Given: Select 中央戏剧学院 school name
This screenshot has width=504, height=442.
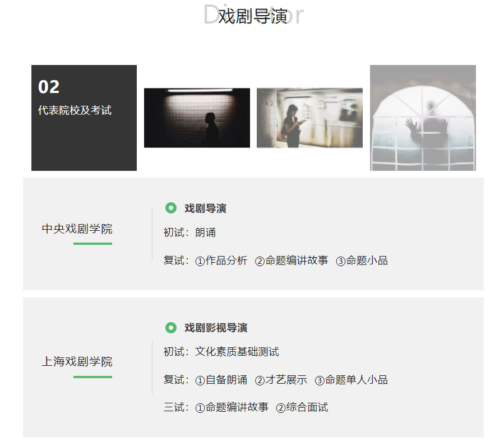Looking at the screenshot, I should [77, 229].
